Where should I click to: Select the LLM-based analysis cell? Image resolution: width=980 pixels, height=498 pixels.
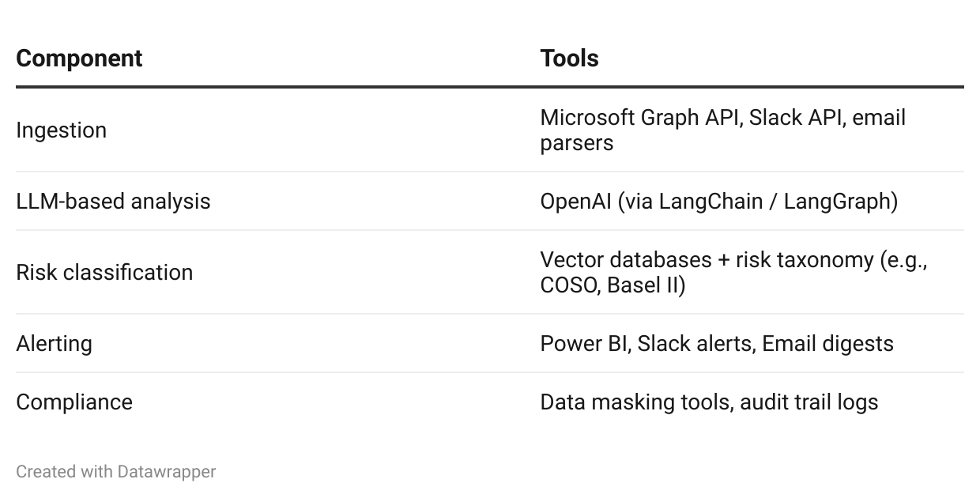(113, 202)
